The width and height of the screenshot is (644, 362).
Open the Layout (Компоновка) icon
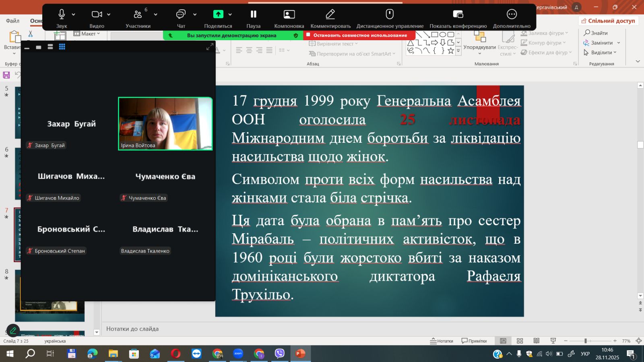[289, 14]
